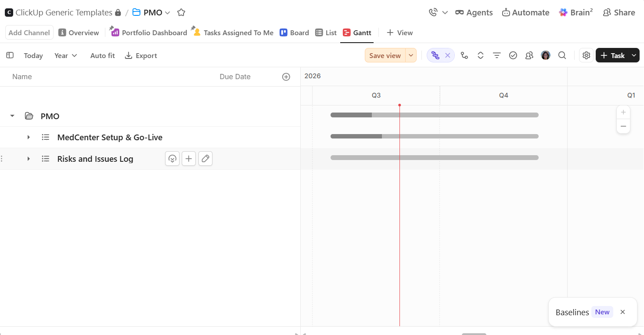Add a task to Risks and Issues Log

[x=189, y=159]
